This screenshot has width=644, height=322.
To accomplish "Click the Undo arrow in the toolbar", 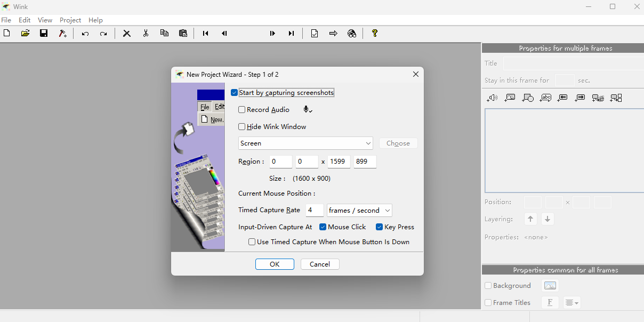I will 85,34.
